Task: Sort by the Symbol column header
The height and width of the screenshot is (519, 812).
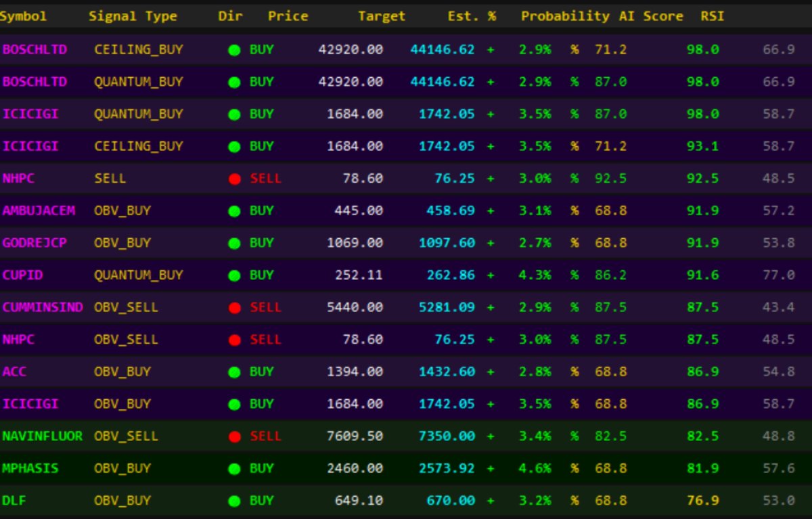Action: pos(23,16)
